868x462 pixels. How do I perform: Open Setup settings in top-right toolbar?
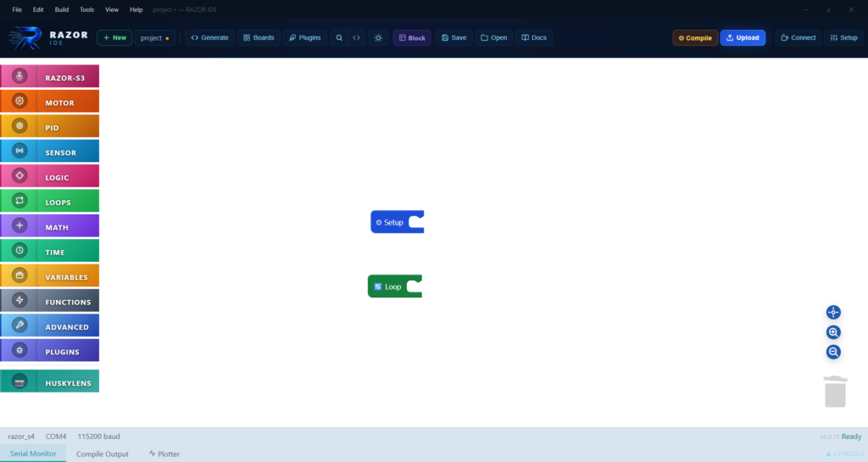click(844, 37)
